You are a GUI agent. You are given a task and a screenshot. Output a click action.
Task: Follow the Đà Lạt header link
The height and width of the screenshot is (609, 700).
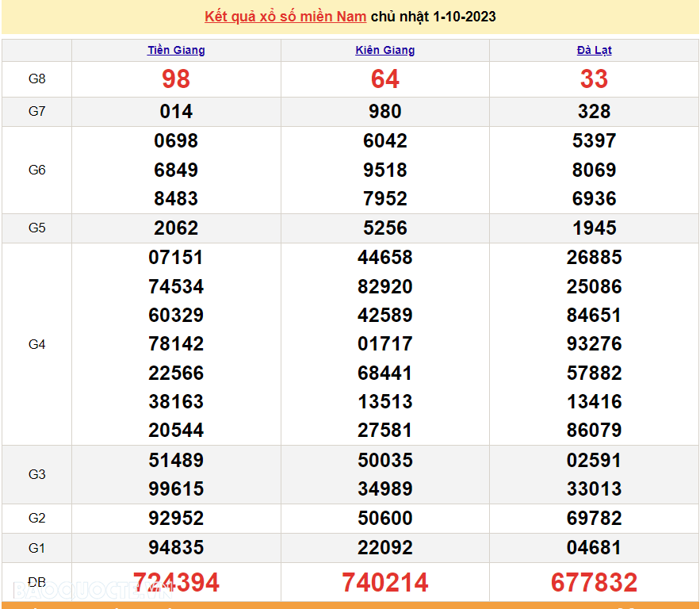click(594, 50)
